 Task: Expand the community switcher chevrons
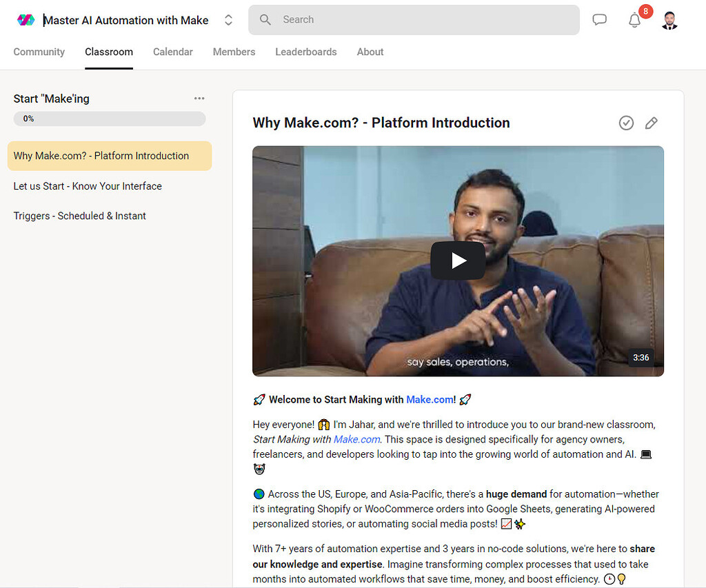(x=229, y=21)
